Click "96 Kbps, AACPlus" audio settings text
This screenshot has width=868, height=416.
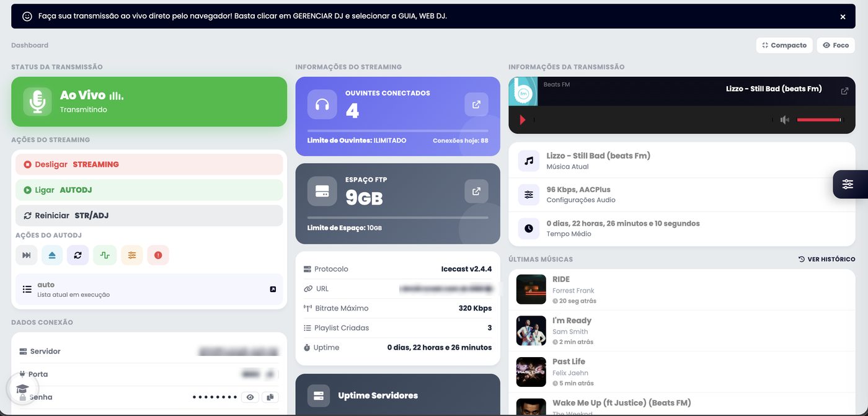click(578, 190)
